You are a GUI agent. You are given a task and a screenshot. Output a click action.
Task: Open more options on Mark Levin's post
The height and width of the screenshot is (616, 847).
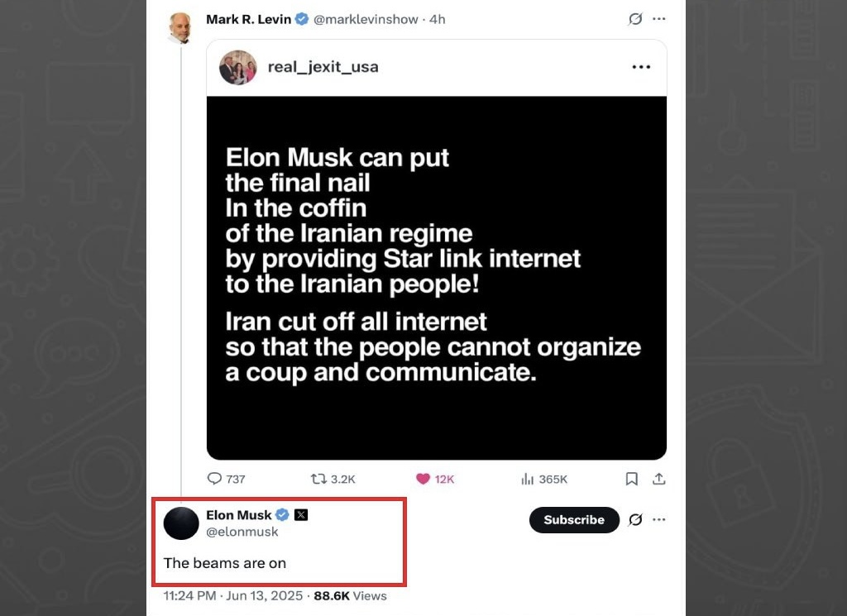coord(659,19)
